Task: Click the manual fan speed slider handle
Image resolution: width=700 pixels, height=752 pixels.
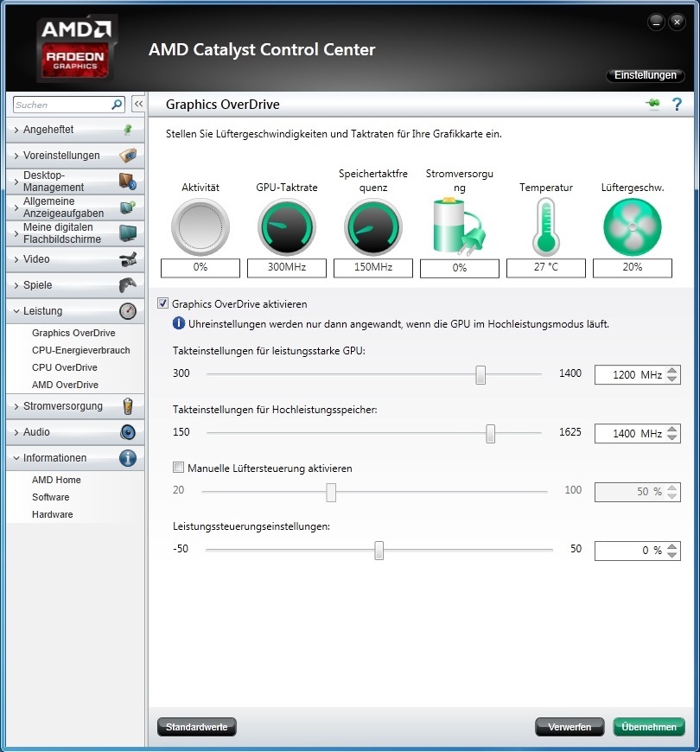Action: click(331, 492)
